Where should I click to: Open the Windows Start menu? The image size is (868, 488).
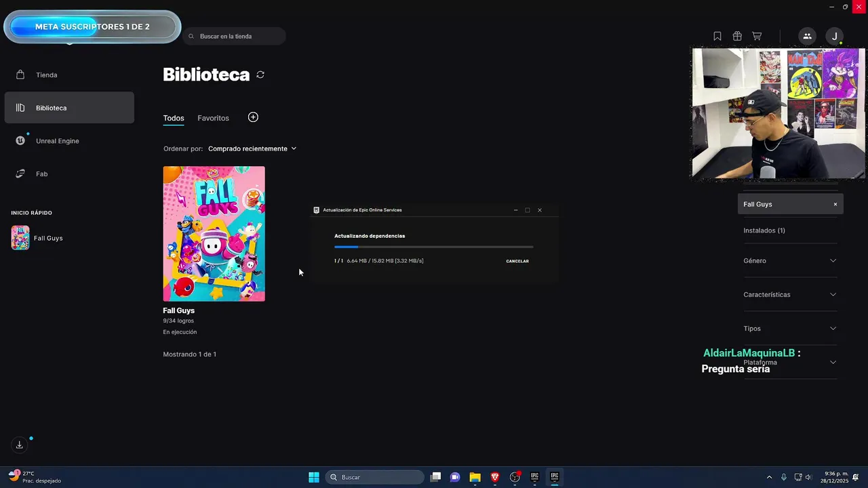point(314,477)
